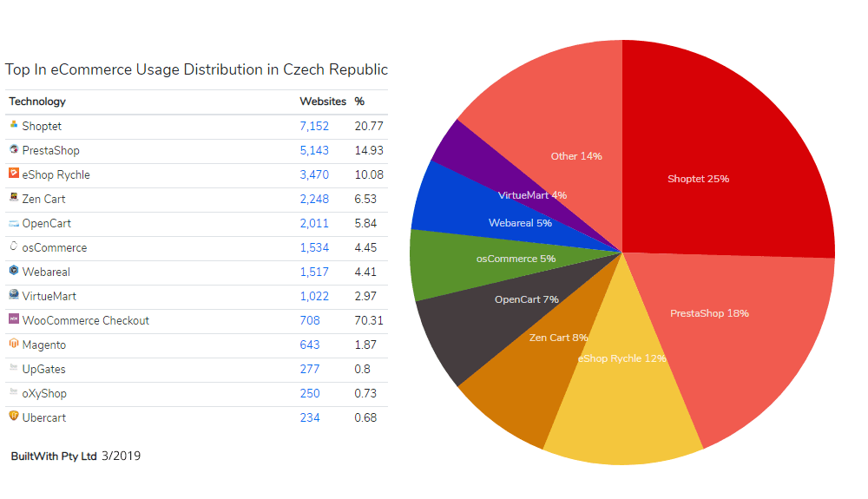Click the Technology column header
The height and width of the screenshot is (499, 868).
[x=37, y=102]
